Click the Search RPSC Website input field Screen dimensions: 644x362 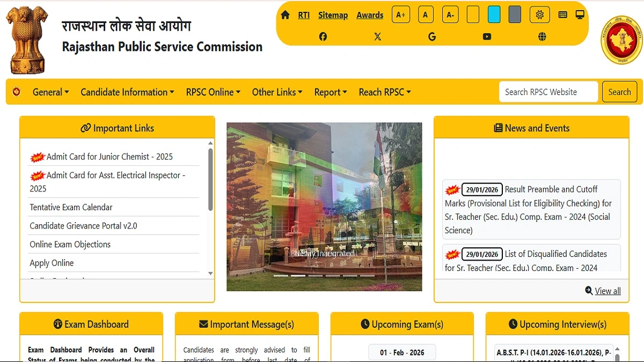pyautogui.click(x=548, y=92)
